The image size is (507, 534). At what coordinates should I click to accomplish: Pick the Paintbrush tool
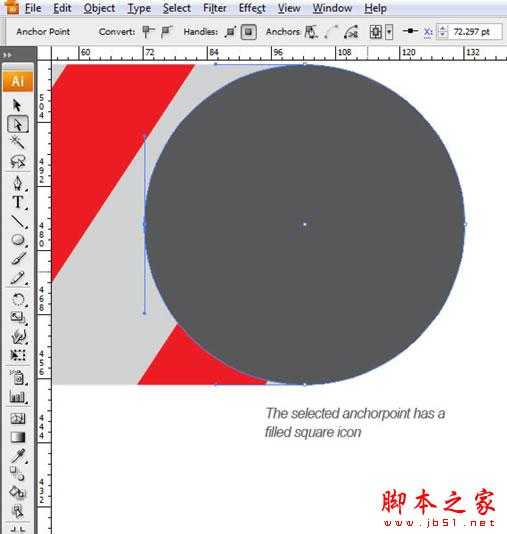pyautogui.click(x=18, y=258)
